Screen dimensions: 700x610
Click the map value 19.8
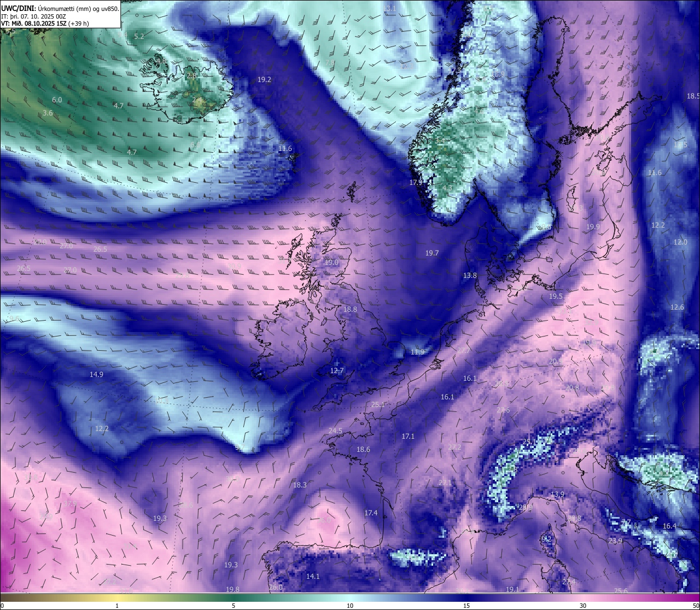(x=232, y=589)
